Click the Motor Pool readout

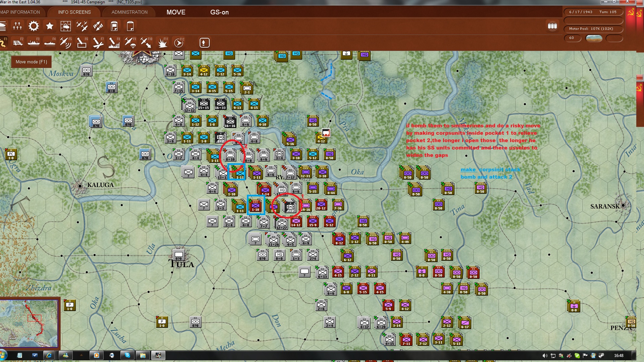coord(593,29)
